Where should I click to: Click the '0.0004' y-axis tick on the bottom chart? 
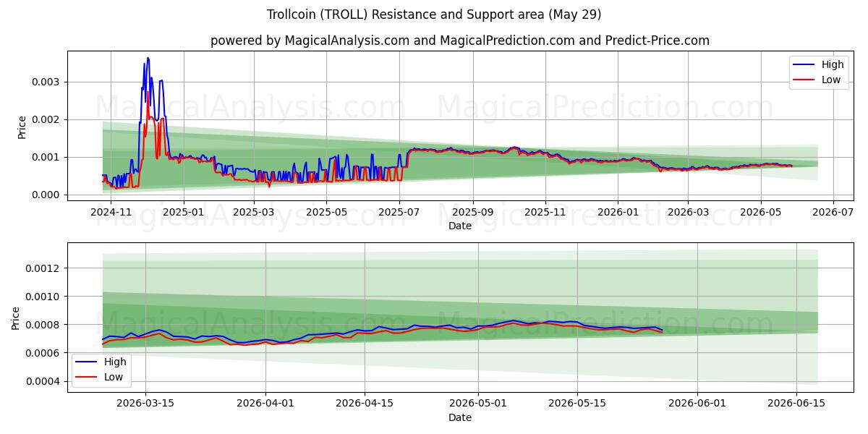[x=44, y=381]
